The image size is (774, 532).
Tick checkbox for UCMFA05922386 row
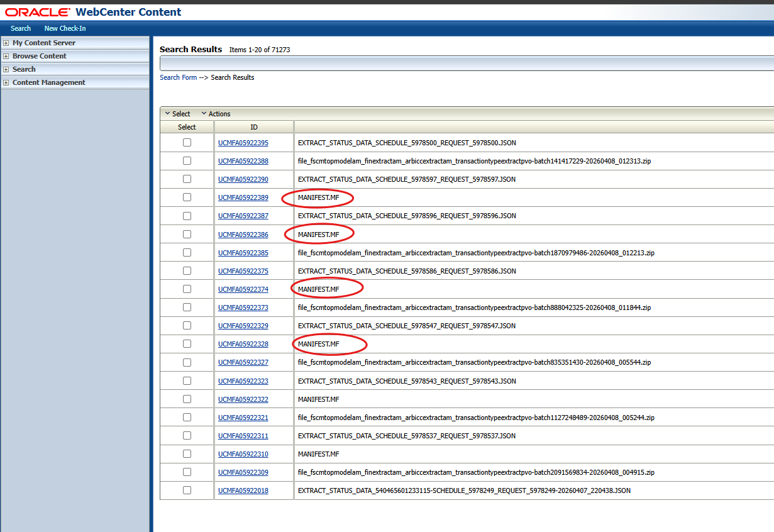(x=187, y=234)
